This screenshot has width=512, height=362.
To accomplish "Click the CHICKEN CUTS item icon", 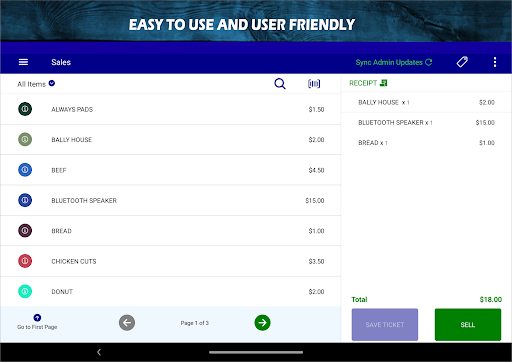I will click(25, 261).
